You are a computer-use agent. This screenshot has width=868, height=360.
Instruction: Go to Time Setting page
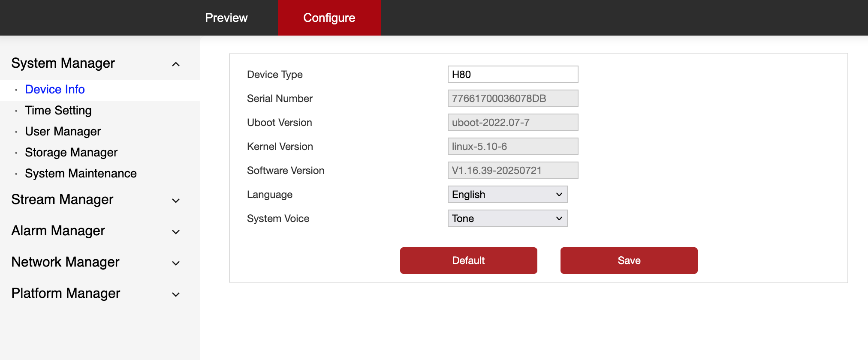[58, 111]
